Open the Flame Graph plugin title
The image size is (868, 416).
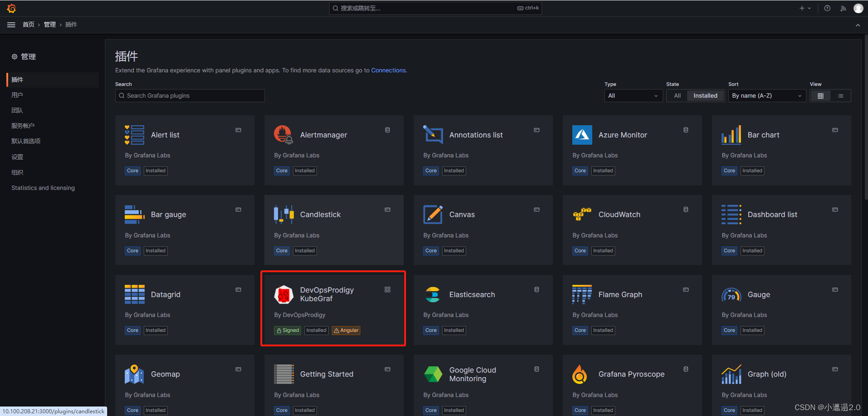(x=620, y=294)
